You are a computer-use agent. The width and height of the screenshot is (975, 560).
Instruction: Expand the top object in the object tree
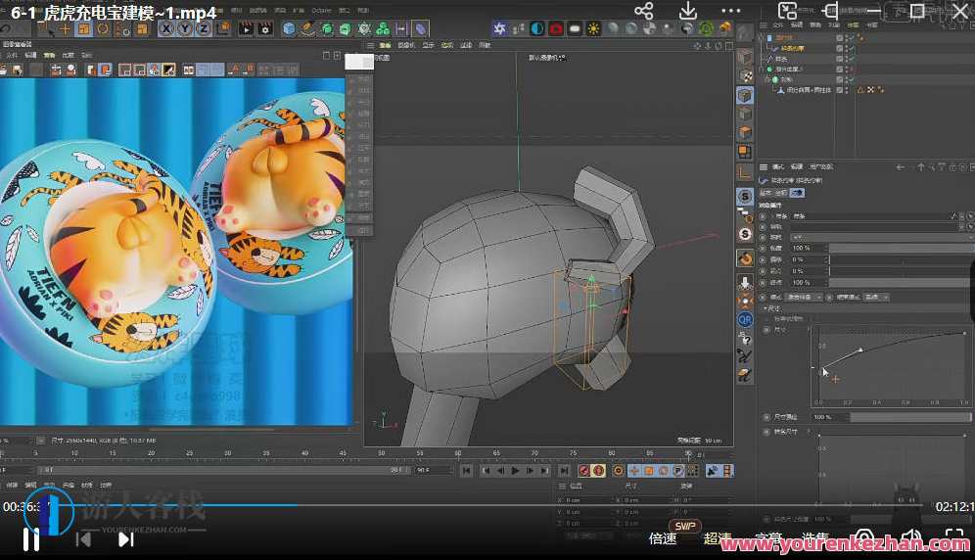[763, 38]
